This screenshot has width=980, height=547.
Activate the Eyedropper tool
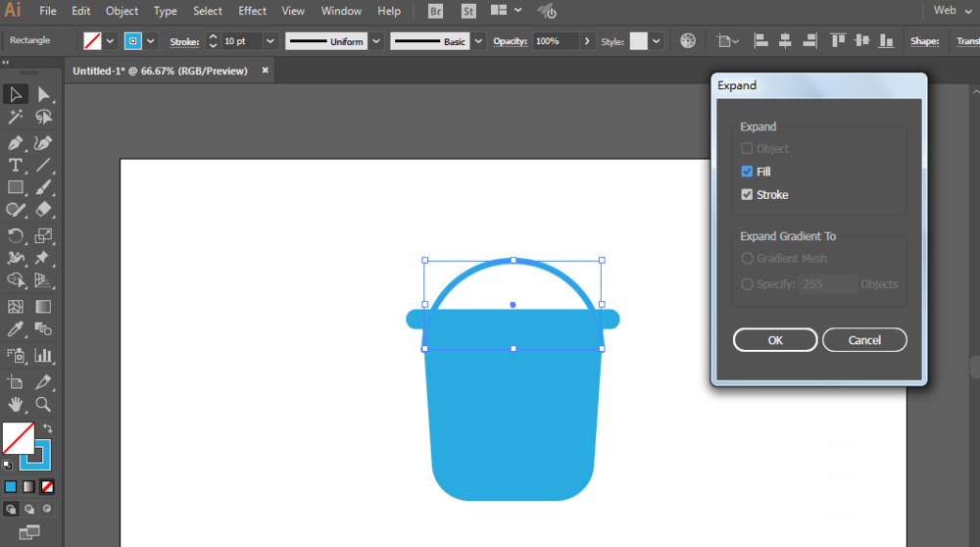16,330
